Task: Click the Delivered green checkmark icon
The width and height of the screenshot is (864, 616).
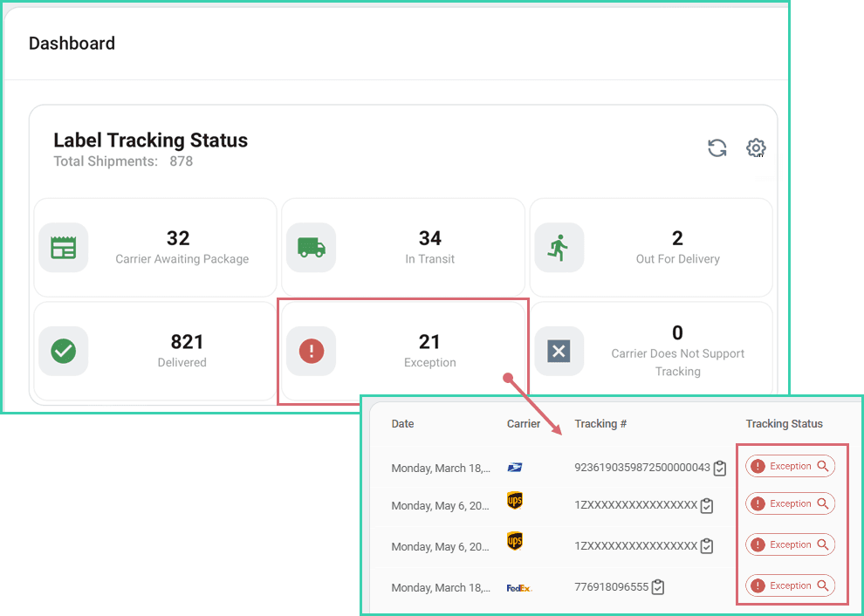Action: 64,351
